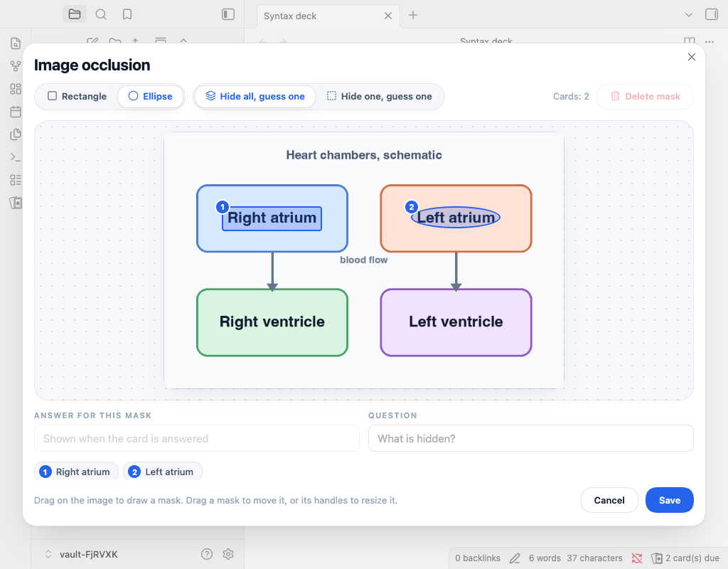Open the bookmarks icon in sidebar
This screenshot has width=728, height=569.
127,14
